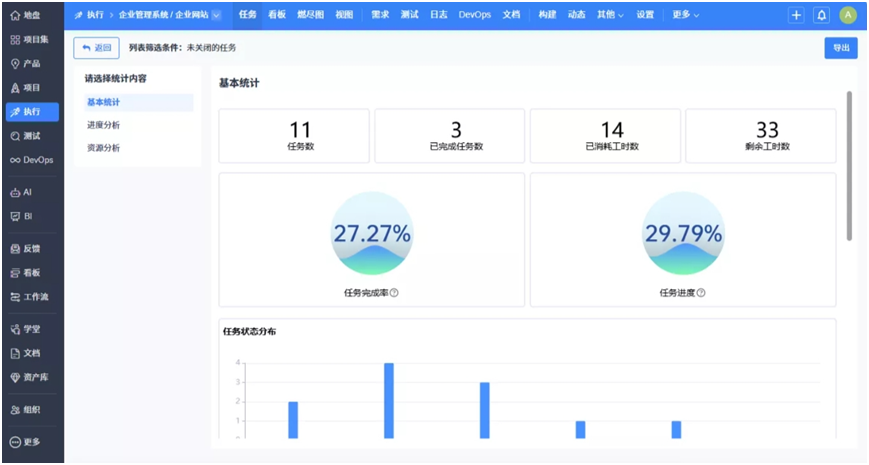This screenshot has width=869, height=465.
Task: Click the chart bar with value 2
Action: (293, 420)
